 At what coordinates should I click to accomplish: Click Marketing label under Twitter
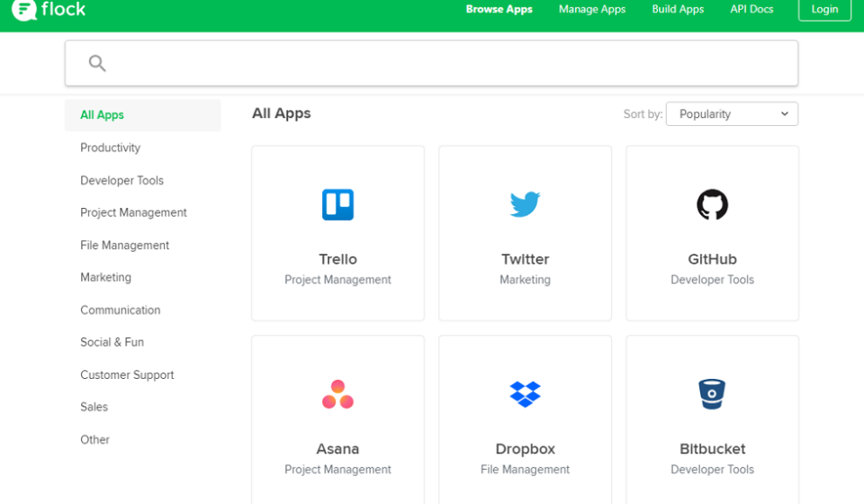(525, 280)
